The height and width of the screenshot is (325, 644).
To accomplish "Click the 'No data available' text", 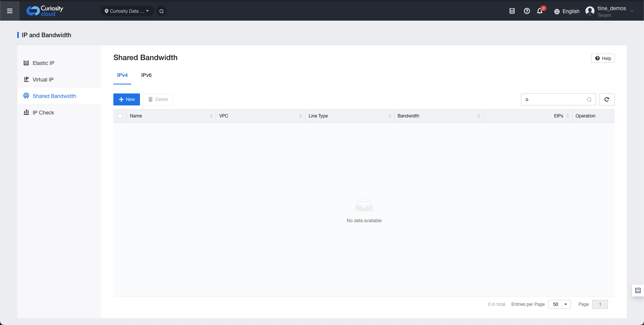I will 364,221.
